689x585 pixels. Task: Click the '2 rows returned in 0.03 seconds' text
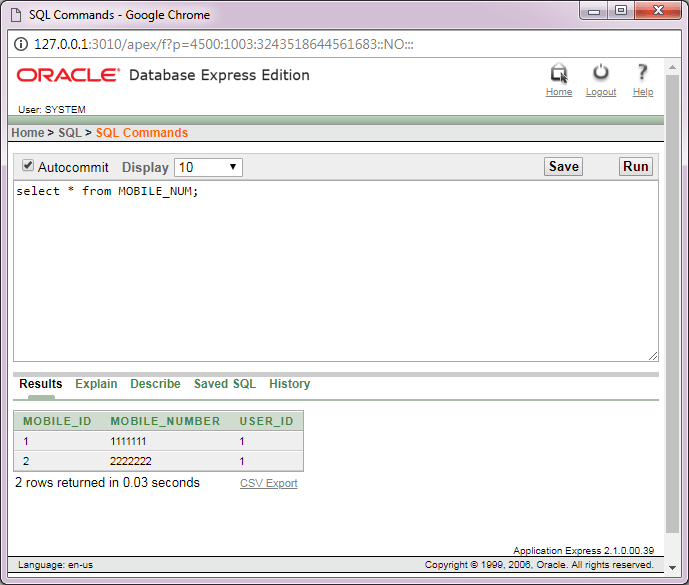(107, 483)
